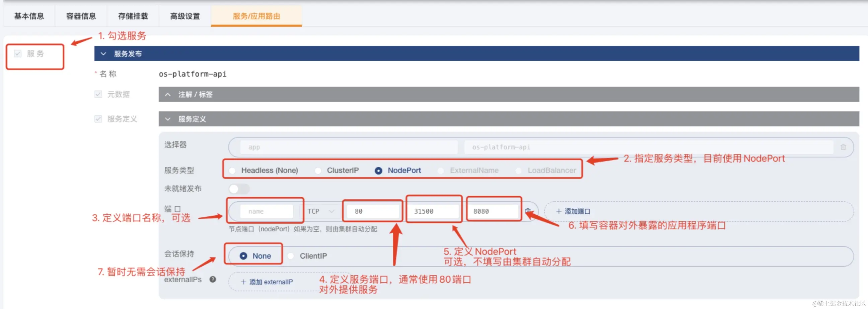
Task: Click the port name input field
Action: coord(266,211)
